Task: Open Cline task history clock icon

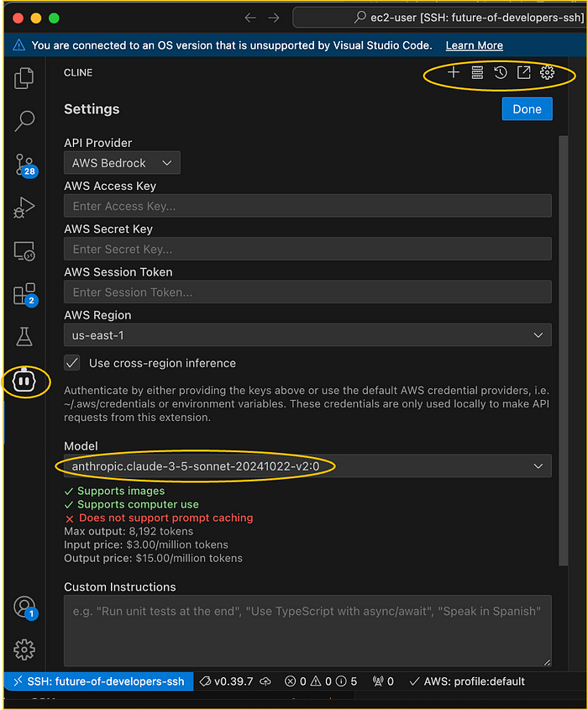Action: (x=501, y=73)
